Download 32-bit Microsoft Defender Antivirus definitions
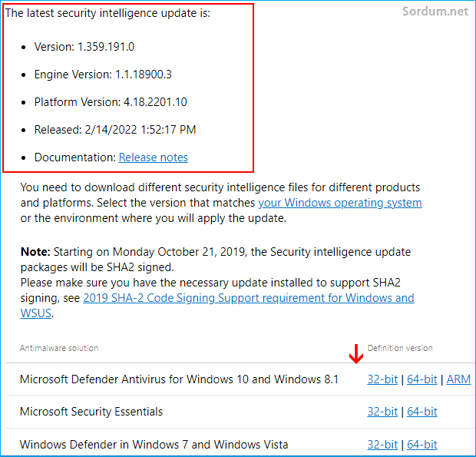 pos(382,379)
